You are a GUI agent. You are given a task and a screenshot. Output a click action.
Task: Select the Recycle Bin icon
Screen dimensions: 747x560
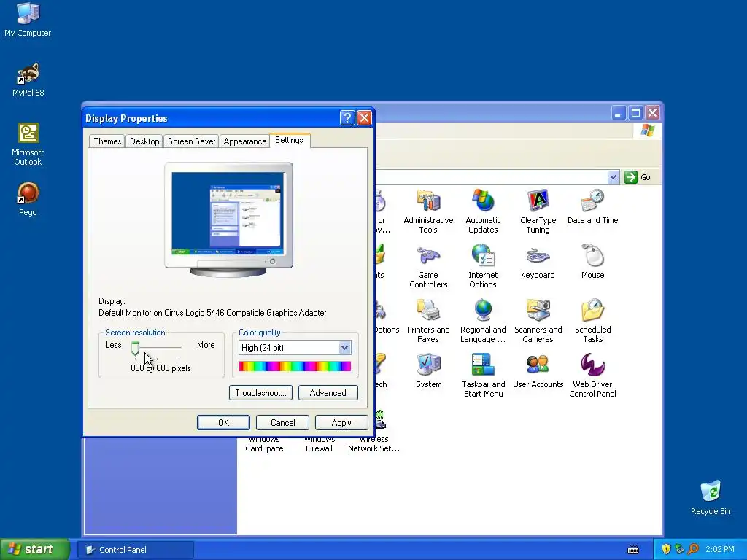[711, 497]
